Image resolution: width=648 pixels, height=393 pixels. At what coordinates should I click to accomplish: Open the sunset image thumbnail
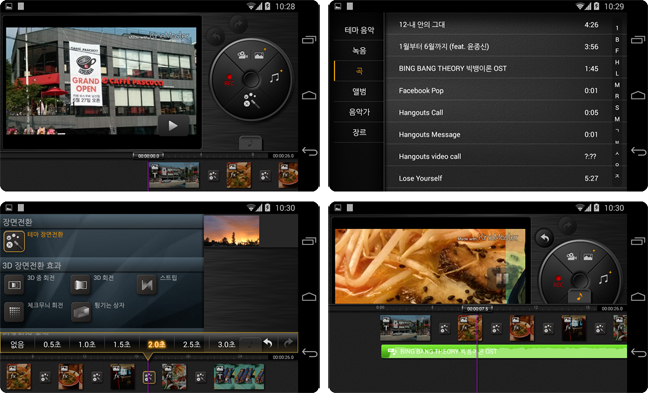[231, 230]
